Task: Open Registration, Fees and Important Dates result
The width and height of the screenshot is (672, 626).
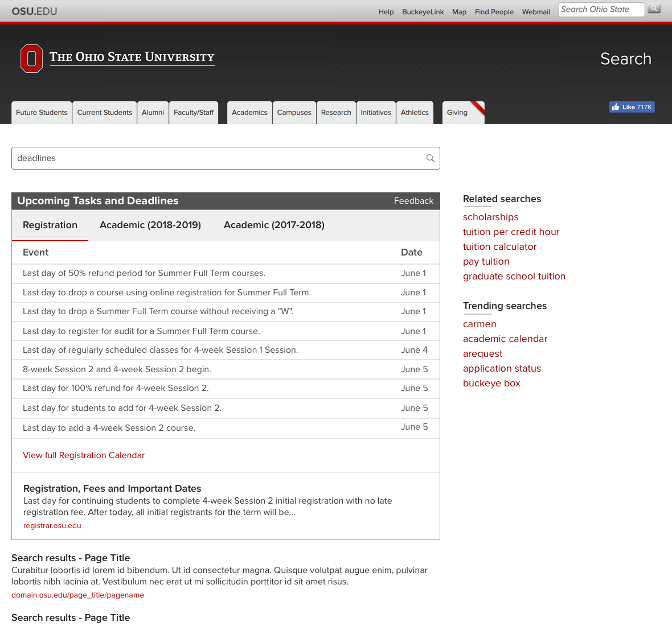Action: [112, 488]
